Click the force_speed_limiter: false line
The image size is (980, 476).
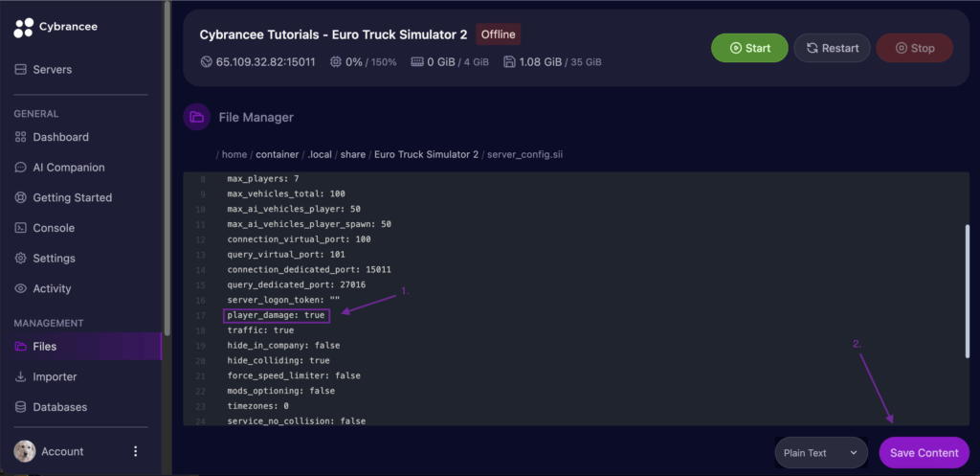pyautogui.click(x=294, y=376)
